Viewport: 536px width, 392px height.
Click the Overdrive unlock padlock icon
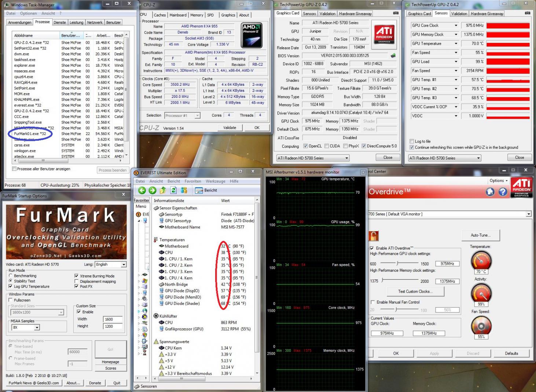(x=374, y=235)
